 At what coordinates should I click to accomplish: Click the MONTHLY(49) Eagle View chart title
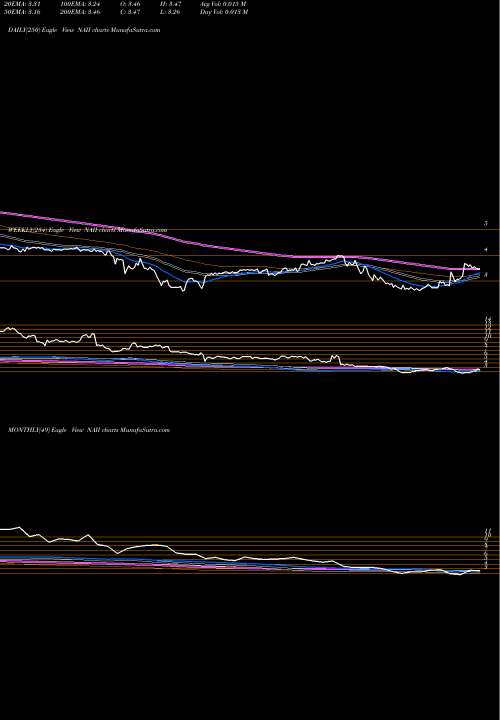(89, 430)
